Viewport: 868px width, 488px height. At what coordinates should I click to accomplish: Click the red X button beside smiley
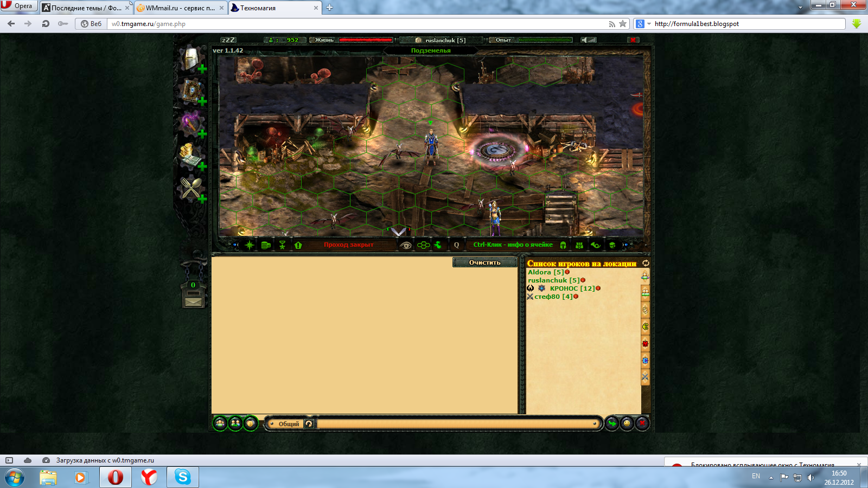[x=642, y=423]
